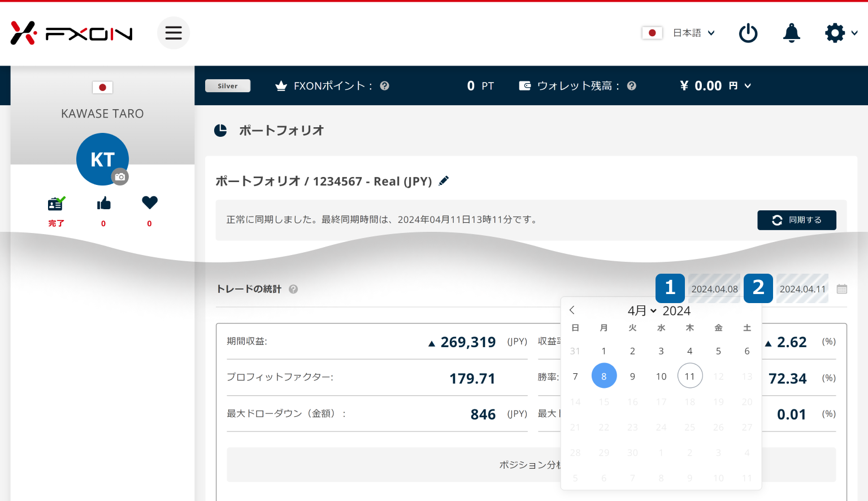Select April 10 in calendar

[661, 377]
